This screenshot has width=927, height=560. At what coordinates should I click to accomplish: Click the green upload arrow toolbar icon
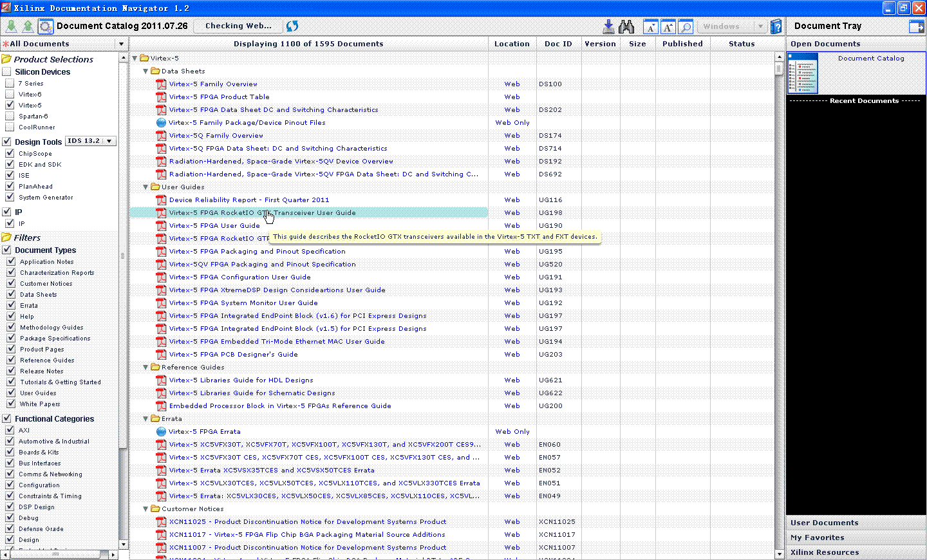[28, 26]
